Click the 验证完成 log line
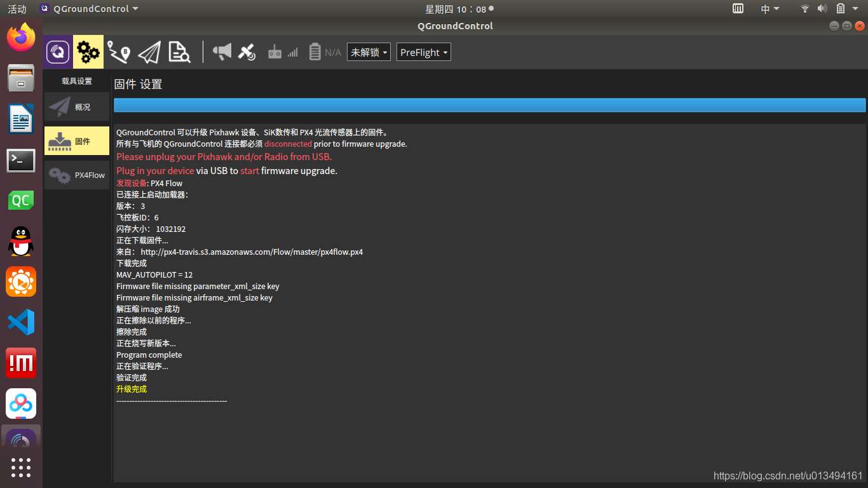Screen dimensions: 868x488 tap(132, 377)
